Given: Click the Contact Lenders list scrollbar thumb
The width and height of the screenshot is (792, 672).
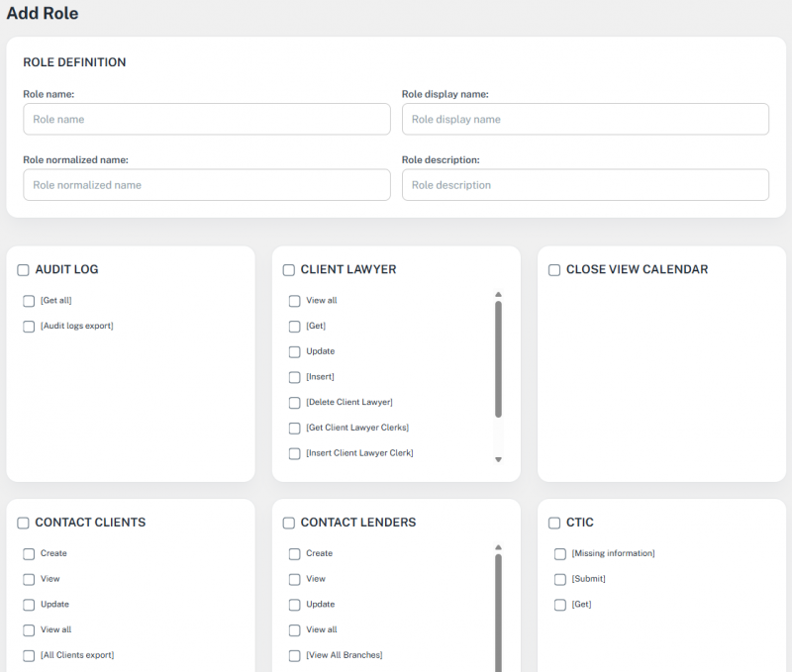Looking at the screenshot, I should [498, 614].
